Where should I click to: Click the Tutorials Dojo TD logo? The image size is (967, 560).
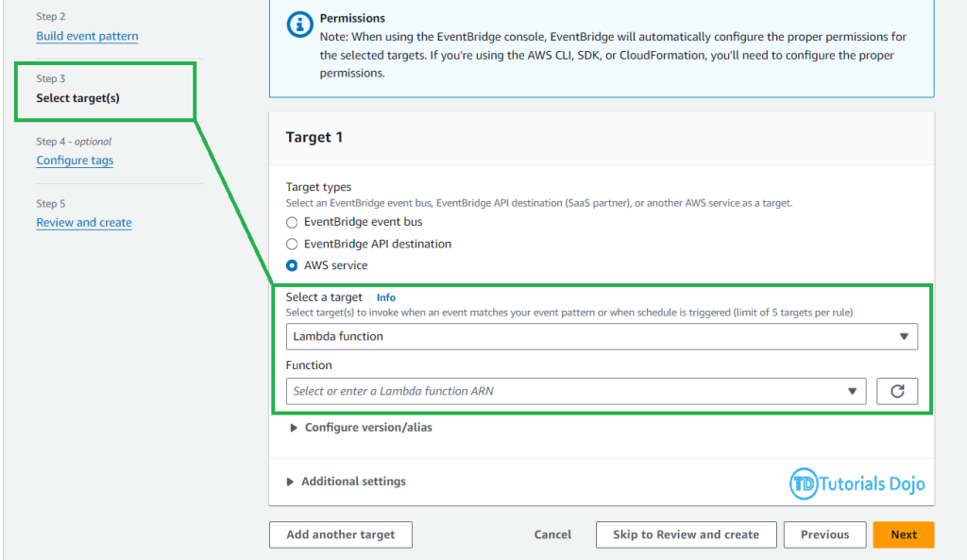805,484
